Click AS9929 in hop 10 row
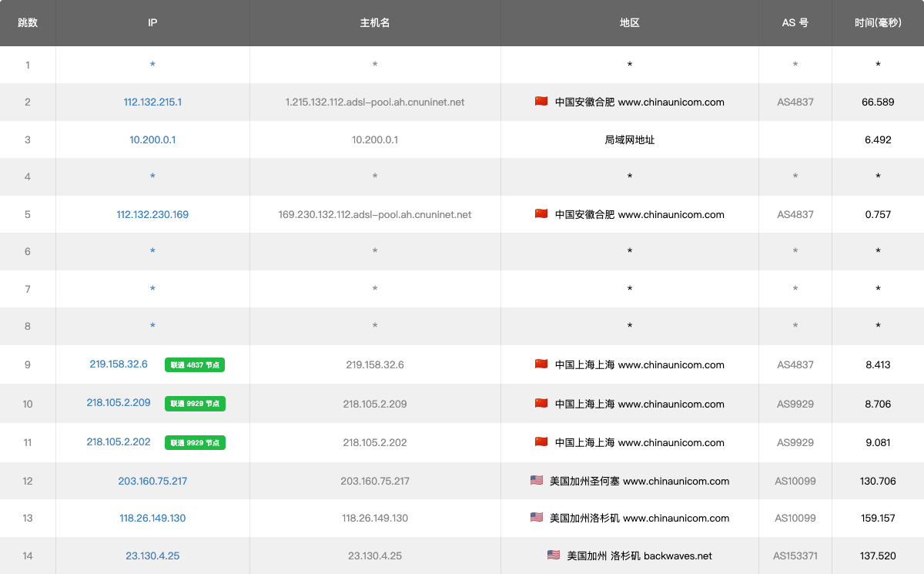 point(795,404)
